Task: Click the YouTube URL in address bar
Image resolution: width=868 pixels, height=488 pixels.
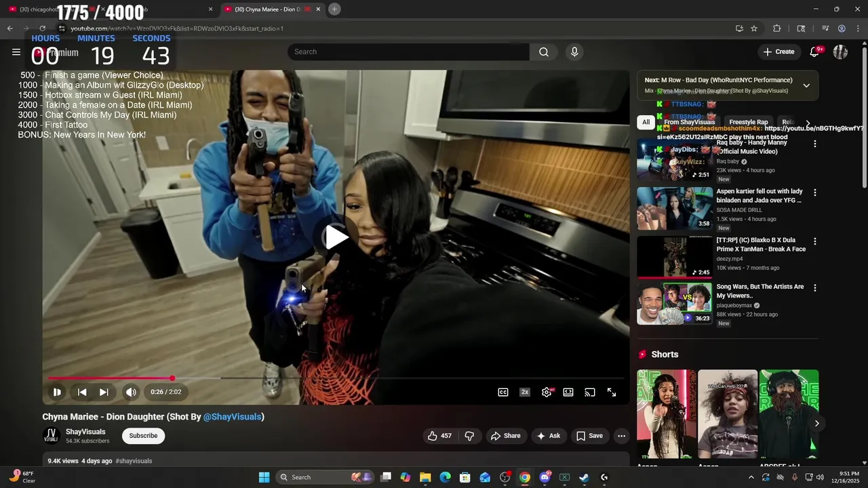Action: point(177,28)
